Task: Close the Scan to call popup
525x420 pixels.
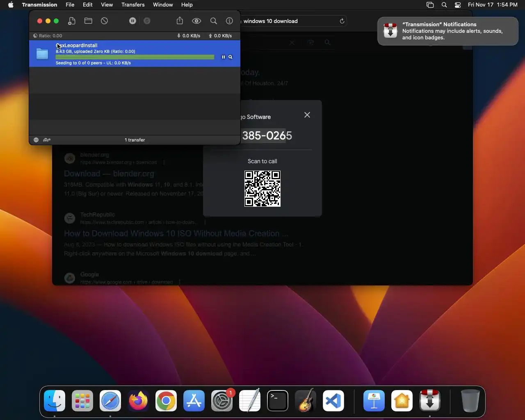Action: click(307, 115)
